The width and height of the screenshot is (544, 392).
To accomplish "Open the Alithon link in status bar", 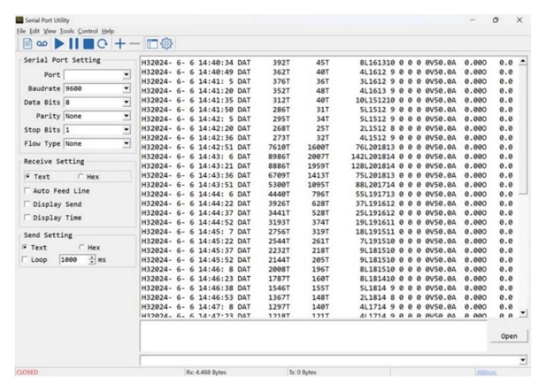I will click(487, 372).
